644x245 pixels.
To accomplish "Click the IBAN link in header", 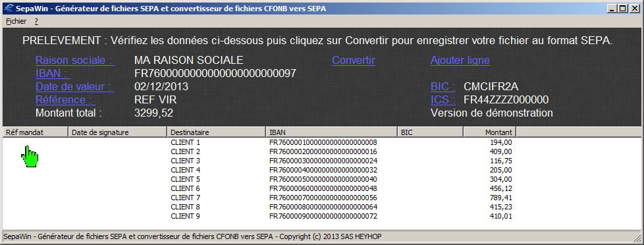I will click(53, 74).
